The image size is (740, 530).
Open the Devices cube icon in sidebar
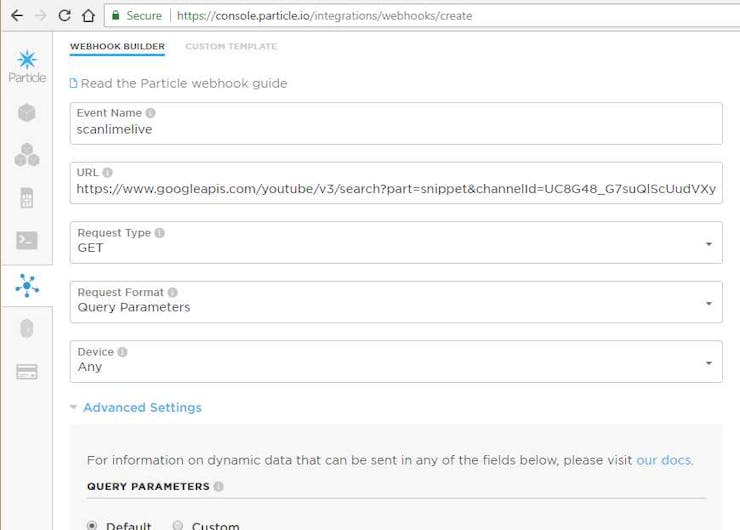click(27, 112)
